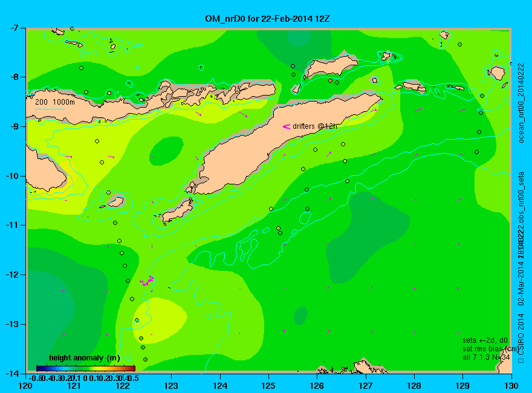Screen dimensions: 532x393
Task: Click the 'all 7 1.3 N=34' statistics text
Action: 486,357
